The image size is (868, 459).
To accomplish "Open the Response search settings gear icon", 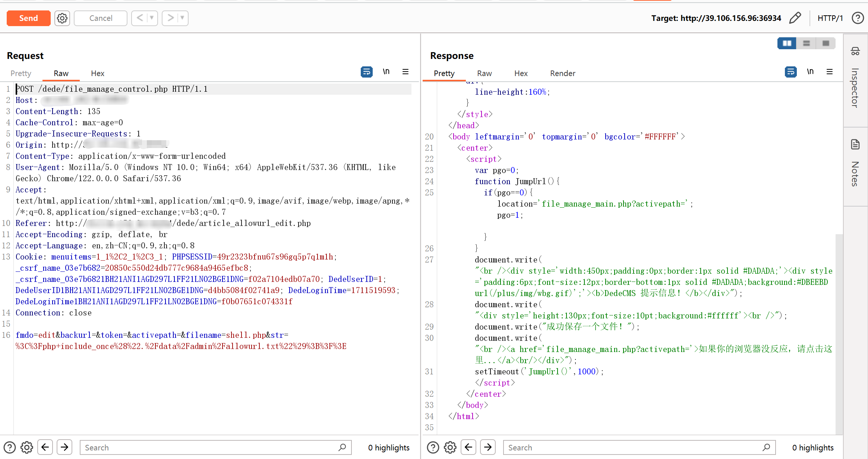I will (450, 447).
